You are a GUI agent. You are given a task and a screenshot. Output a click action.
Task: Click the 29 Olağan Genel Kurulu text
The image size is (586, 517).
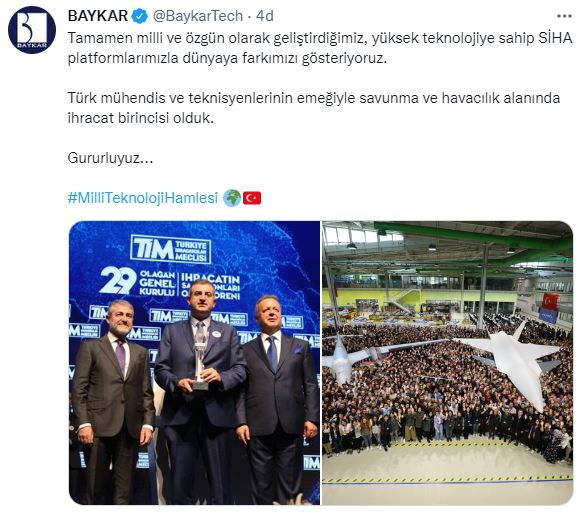click(138, 281)
